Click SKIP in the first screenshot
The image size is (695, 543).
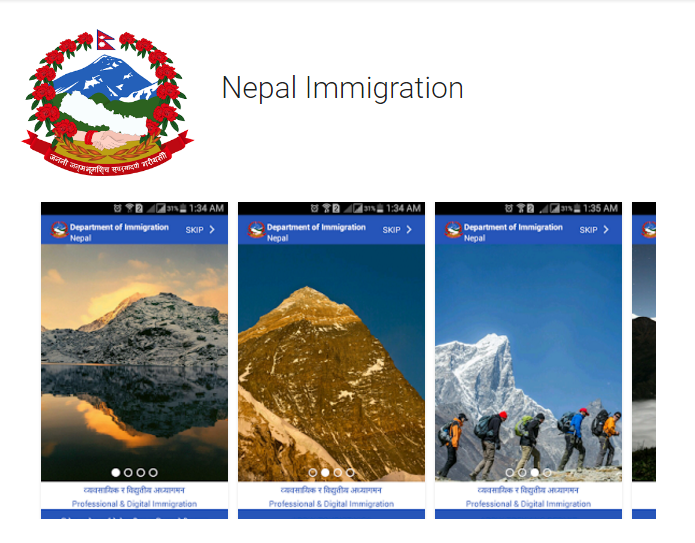[x=194, y=230]
